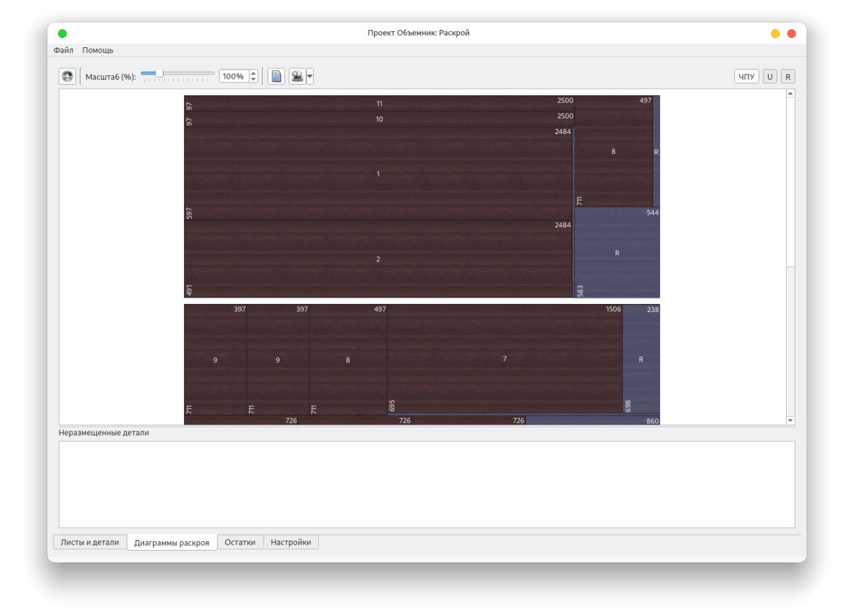Viewport: 854px width, 616px height.
Task: Select part 7 on the second sheet
Action: tap(504, 359)
